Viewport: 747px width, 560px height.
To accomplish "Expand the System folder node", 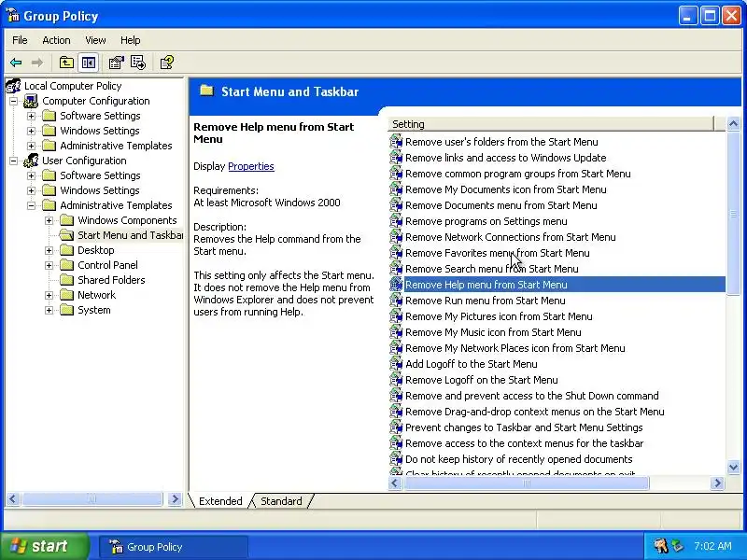I will (49, 310).
